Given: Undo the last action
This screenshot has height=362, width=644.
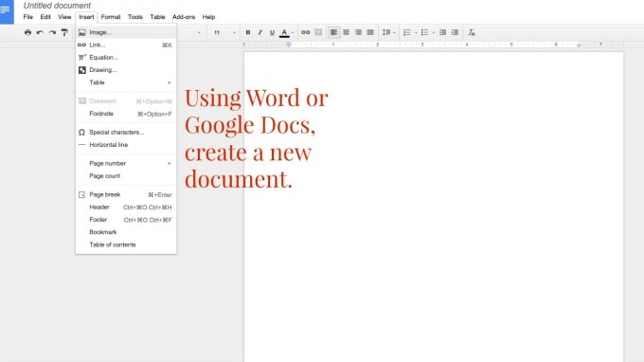Looking at the screenshot, I should click(x=40, y=32).
